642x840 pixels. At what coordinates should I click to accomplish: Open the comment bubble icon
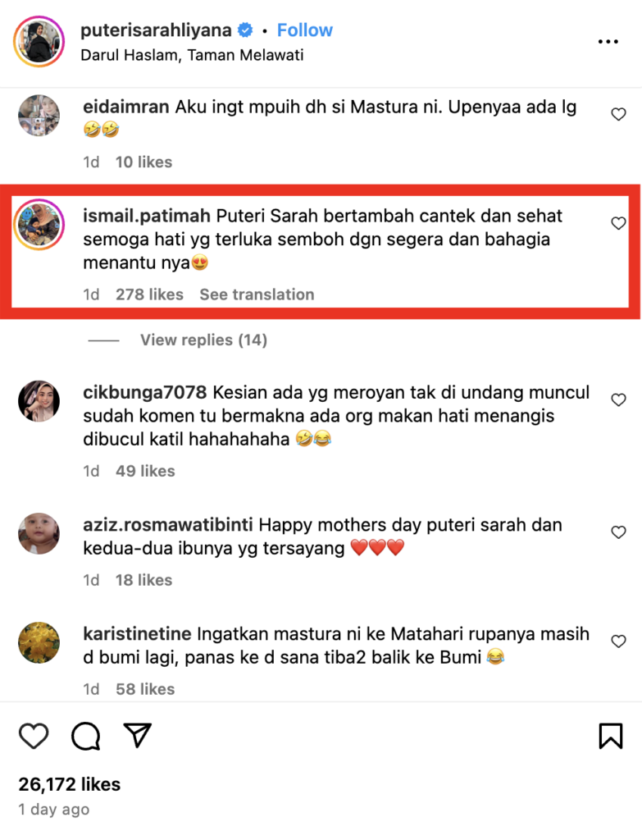(x=85, y=736)
